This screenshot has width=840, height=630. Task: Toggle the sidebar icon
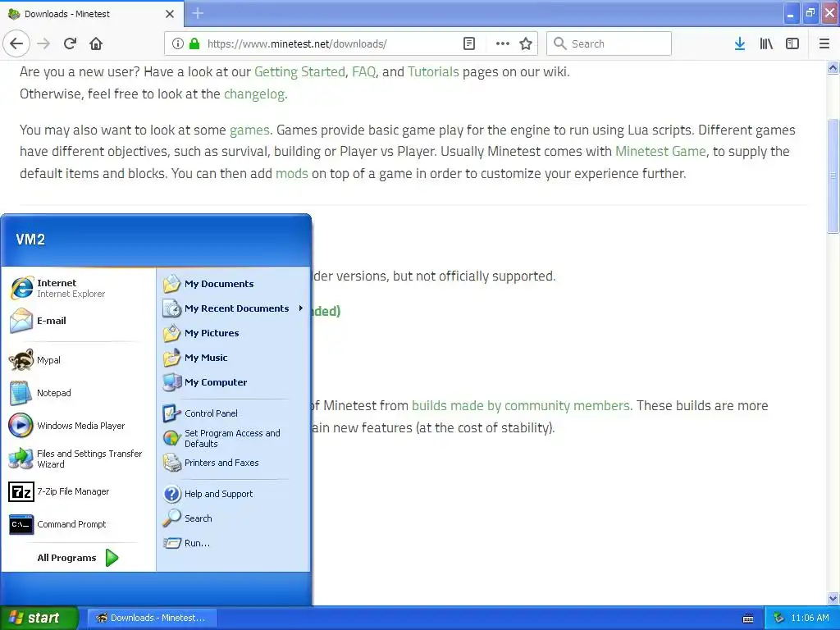click(x=792, y=44)
